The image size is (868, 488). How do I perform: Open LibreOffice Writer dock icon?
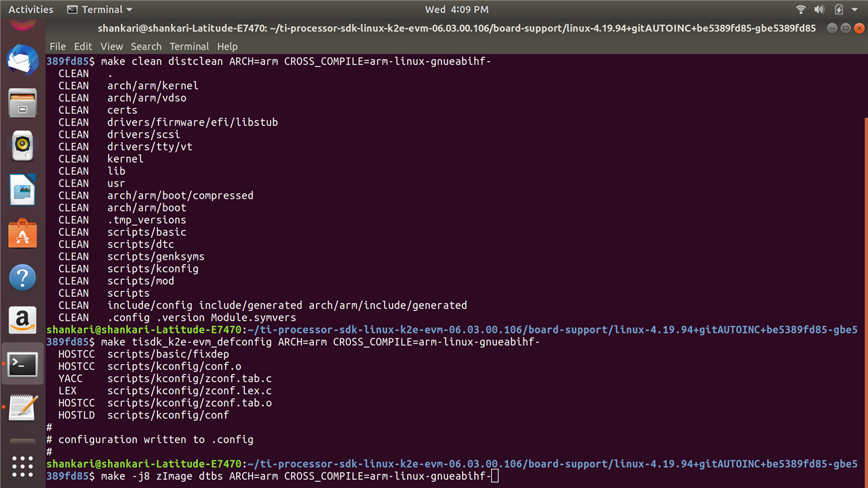pyautogui.click(x=22, y=189)
